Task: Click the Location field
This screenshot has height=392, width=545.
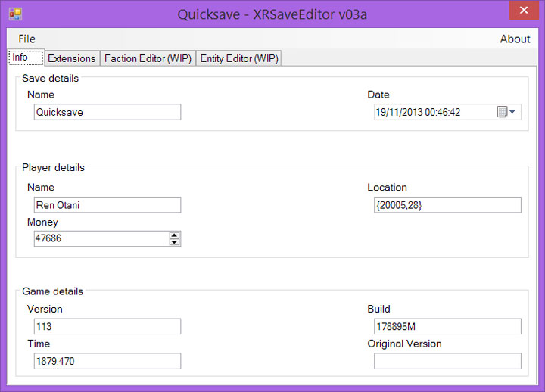Action: [x=447, y=204]
